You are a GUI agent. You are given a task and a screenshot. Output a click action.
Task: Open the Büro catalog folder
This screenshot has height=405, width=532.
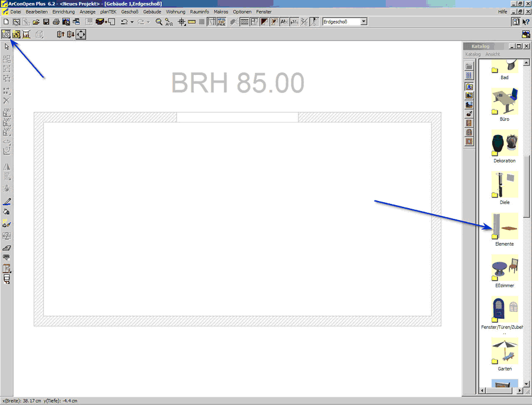(x=504, y=105)
